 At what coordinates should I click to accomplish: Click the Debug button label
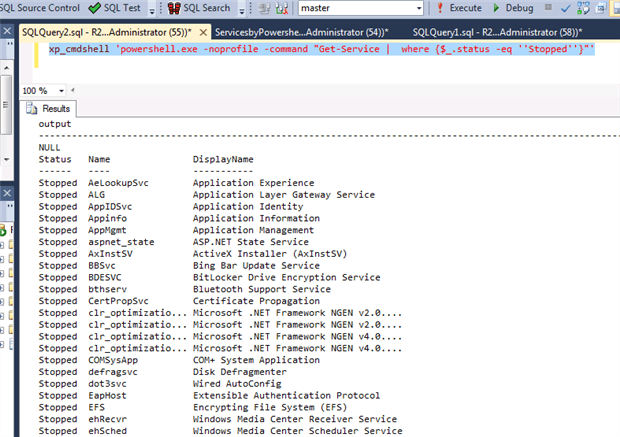(x=519, y=8)
